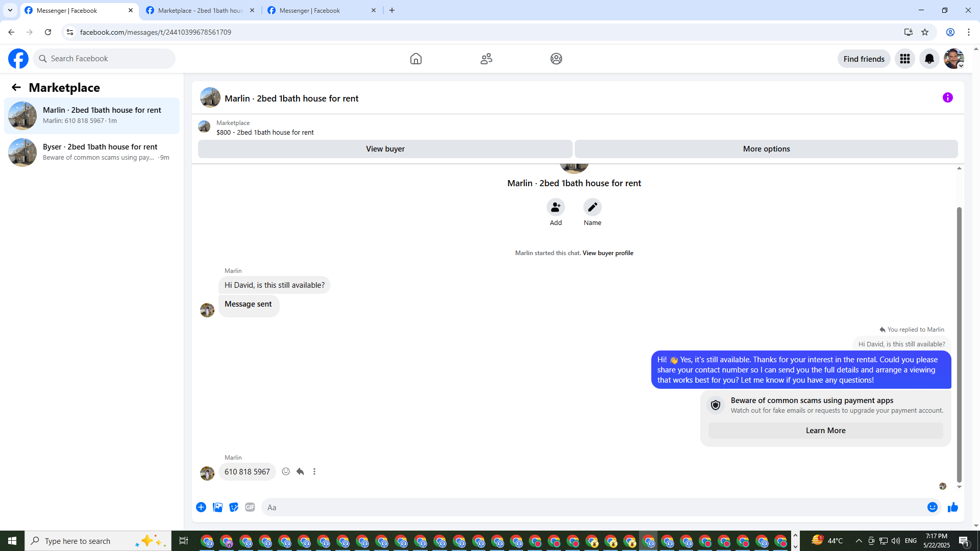
Task: Open the $800 - 2bed 1bath listing link
Action: (265, 133)
